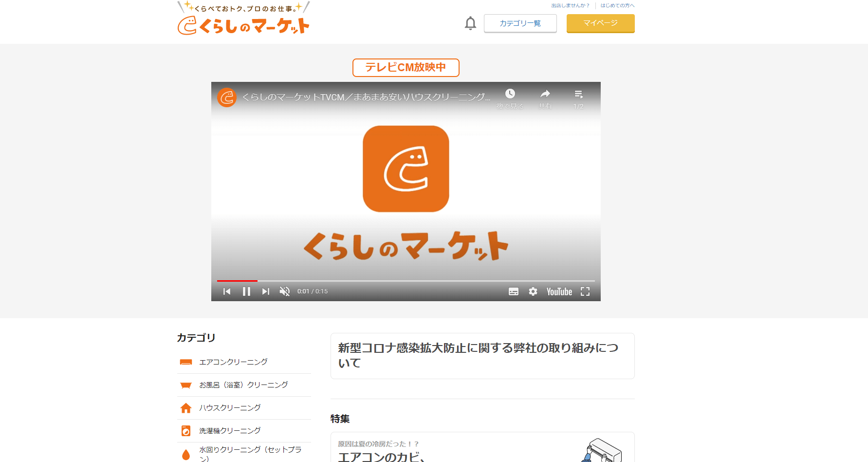Open the 出店しませんか？ link
The image size is (868, 462).
(570, 5)
